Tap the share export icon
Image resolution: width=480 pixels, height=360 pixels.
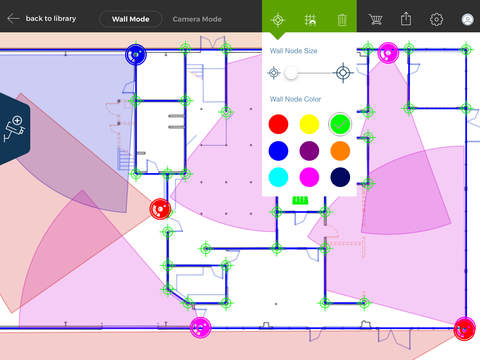406,19
